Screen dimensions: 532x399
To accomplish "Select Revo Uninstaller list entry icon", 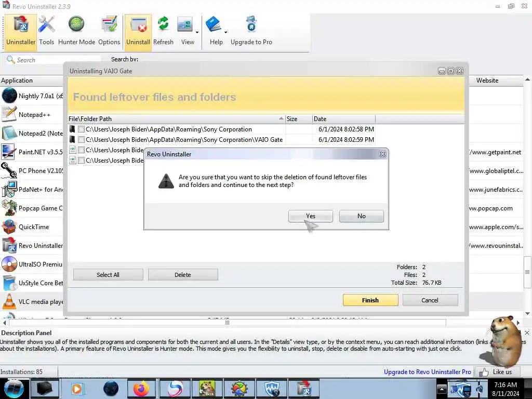I will 9,245.
